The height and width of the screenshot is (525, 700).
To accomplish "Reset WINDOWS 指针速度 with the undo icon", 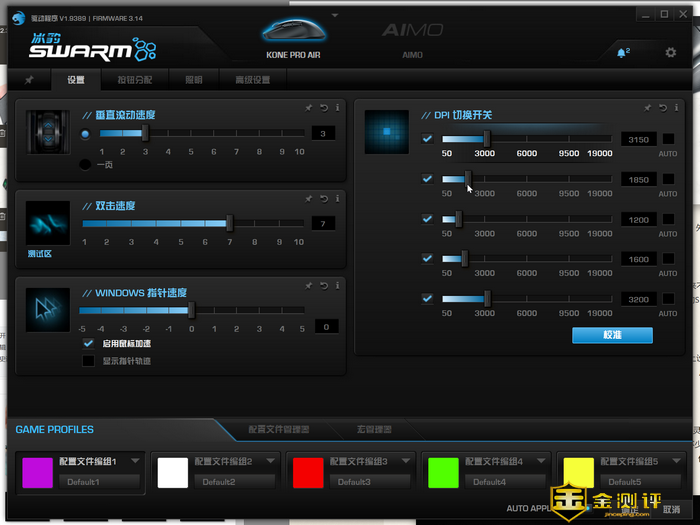I will pos(324,285).
